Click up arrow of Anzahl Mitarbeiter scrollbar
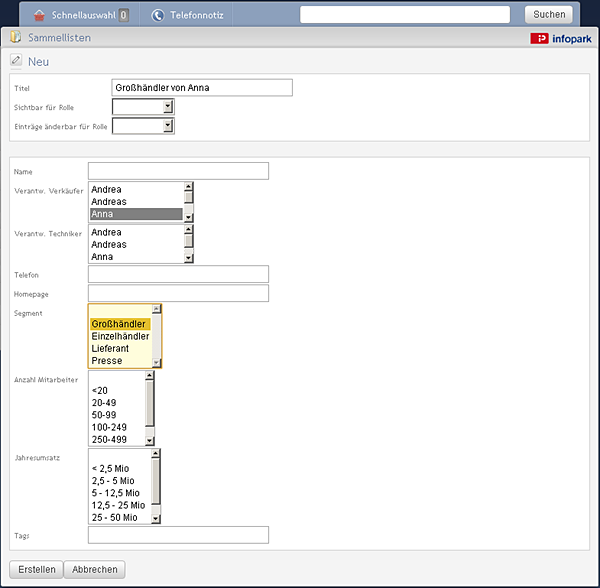Image resolution: width=600 pixels, height=588 pixels. tap(149, 375)
